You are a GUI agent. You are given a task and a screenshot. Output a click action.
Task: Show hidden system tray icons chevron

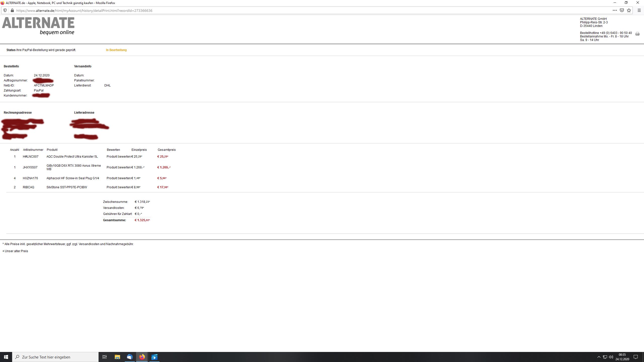click(599, 357)
